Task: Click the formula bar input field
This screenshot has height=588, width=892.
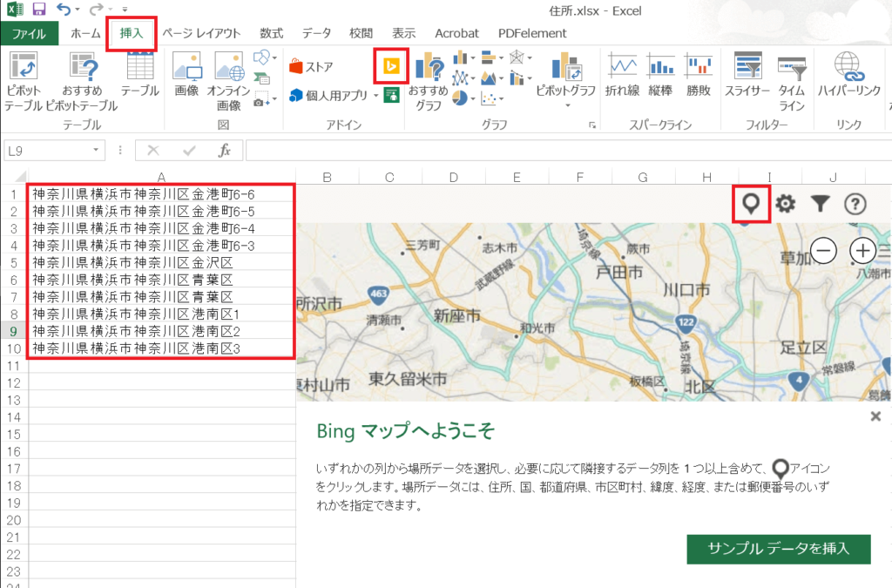Action: point(569,151)
